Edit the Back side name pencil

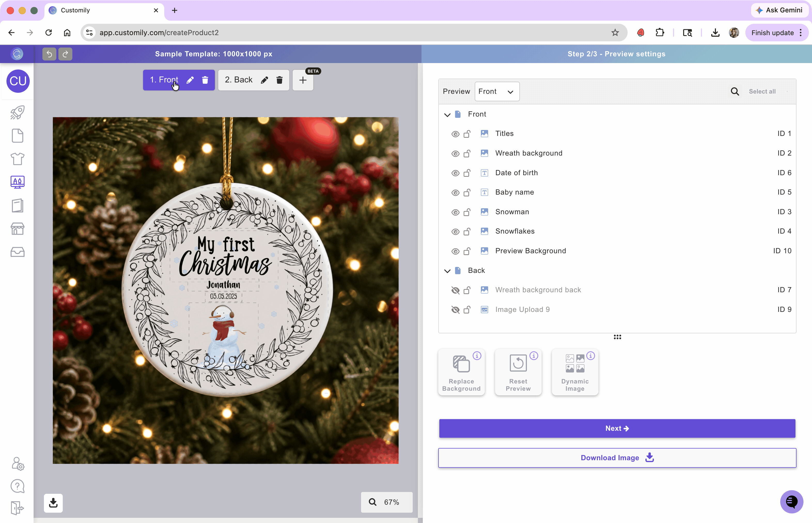coord(264,80)
